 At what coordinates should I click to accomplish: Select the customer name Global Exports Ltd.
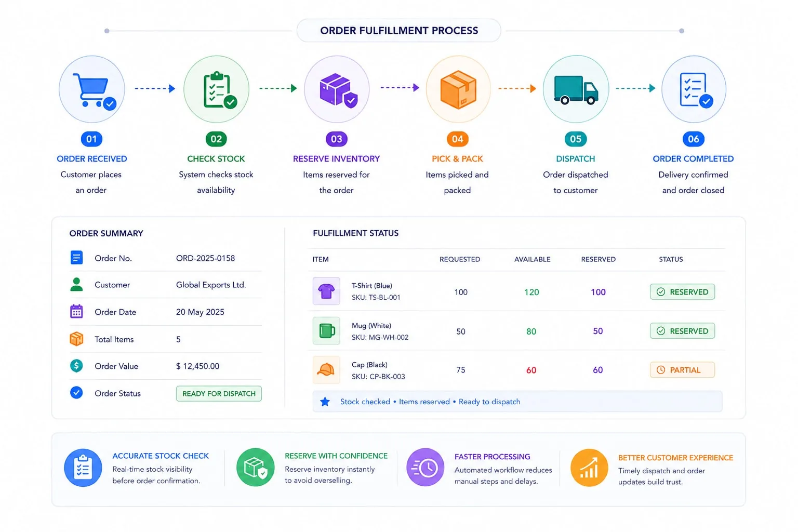coord(211,285)
